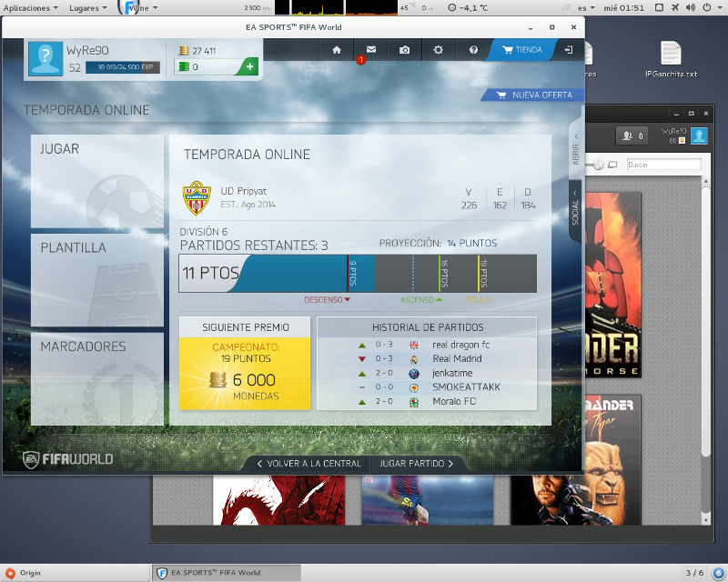Screen dimensions: 728x582
Task: Open the IPGanchita.txt desktop file
Action: coord(672,59)
